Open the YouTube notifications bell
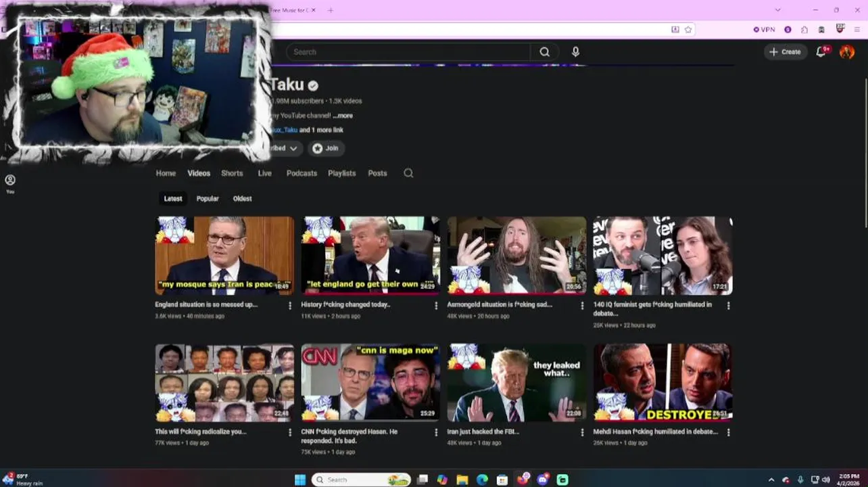This screenshot has width=868, height=487. (821, 51)
